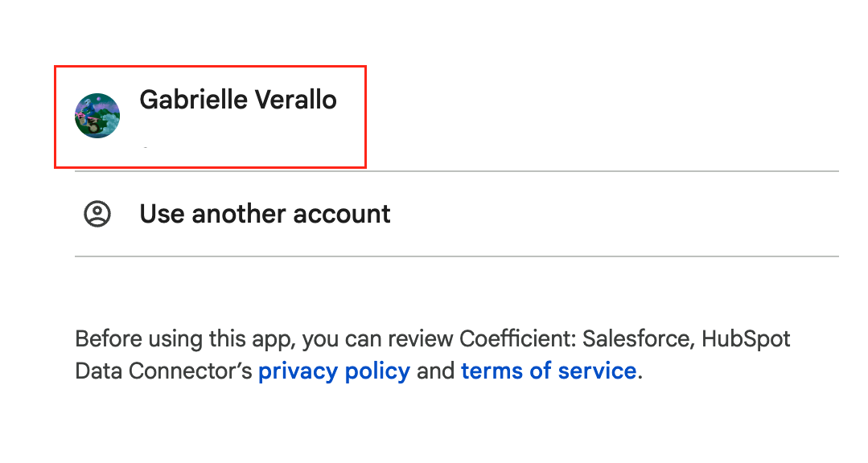Click the Coefficient: Salesforce, HubSpot app name
This screenshot has width=868, height=463.
click(x=625, y=338)
